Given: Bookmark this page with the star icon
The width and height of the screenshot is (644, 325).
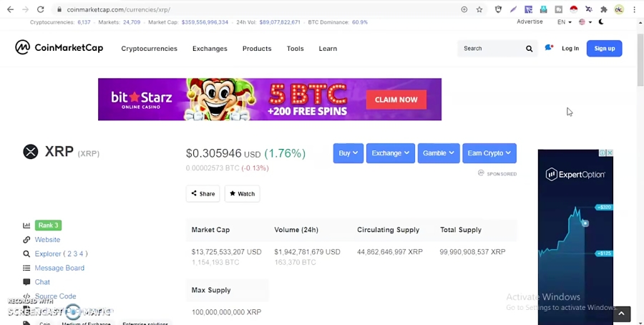Looking at the screenshot, I should (x=479, y=9).
